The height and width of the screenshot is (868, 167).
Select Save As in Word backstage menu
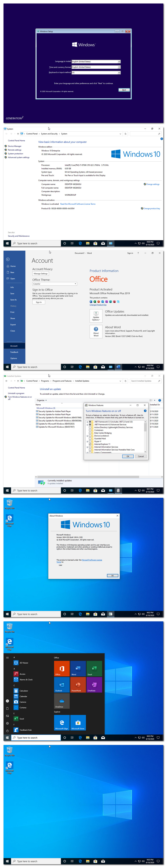coord(13,300)
